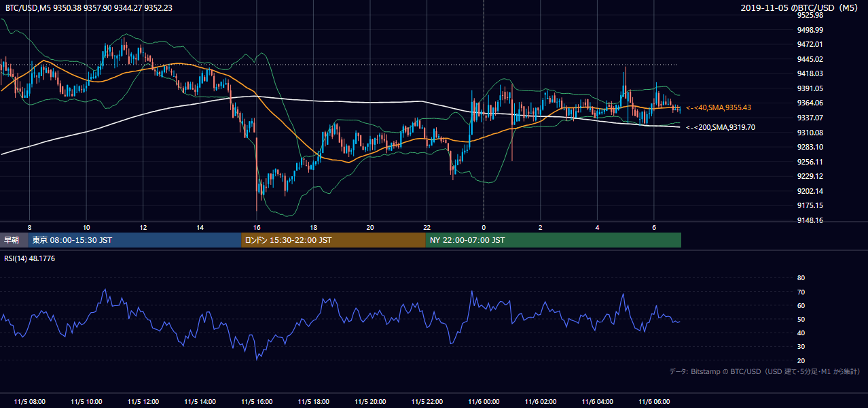Screen dimensions: 868x408
Task: Click the RSI scale value 80
Action: (x=801, y=278)
